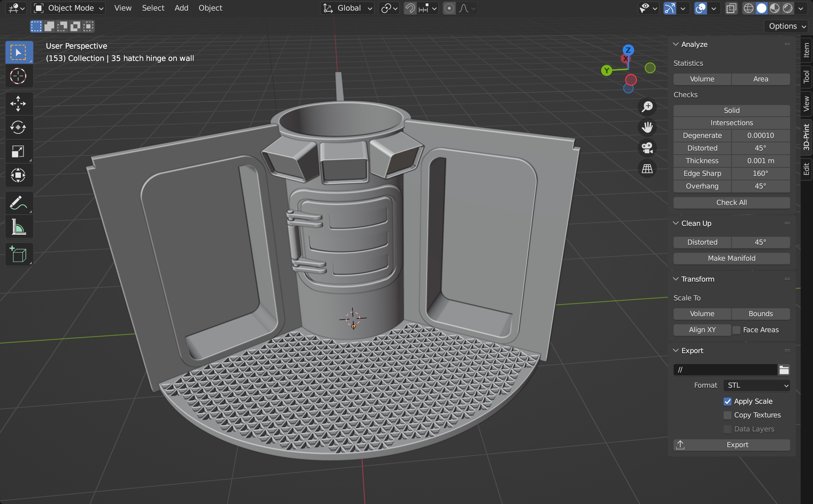Toggle proportional editing

[449, 8]
